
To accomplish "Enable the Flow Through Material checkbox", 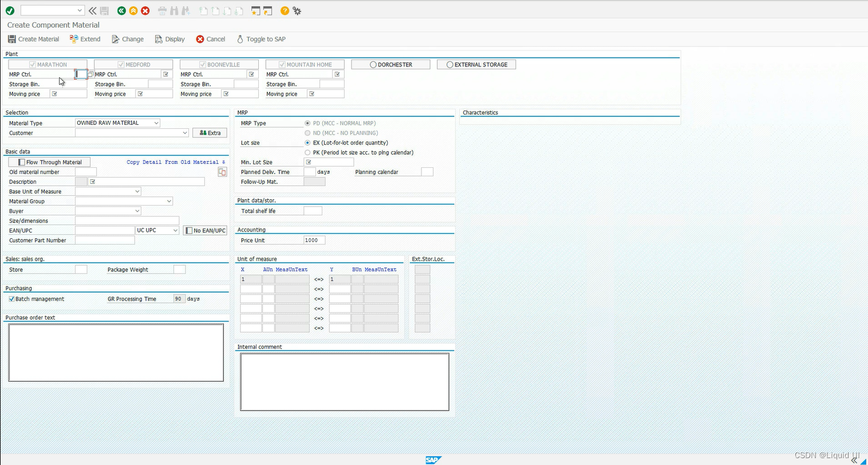I will click(x=22, y=162).
